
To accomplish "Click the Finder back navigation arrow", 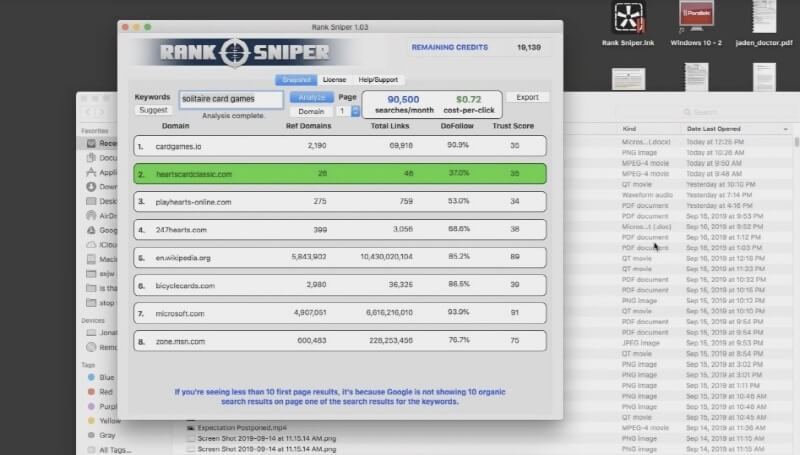I will [x=88, y=112].
